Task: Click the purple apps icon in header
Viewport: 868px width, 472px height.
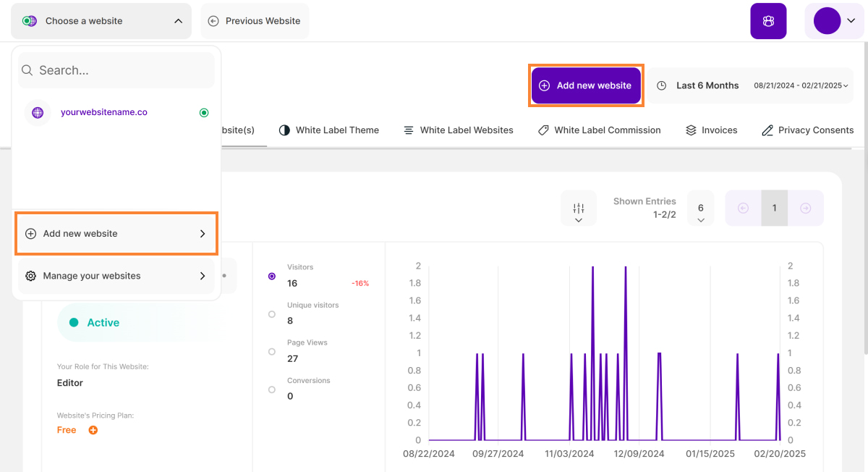Action: [768, 21]
